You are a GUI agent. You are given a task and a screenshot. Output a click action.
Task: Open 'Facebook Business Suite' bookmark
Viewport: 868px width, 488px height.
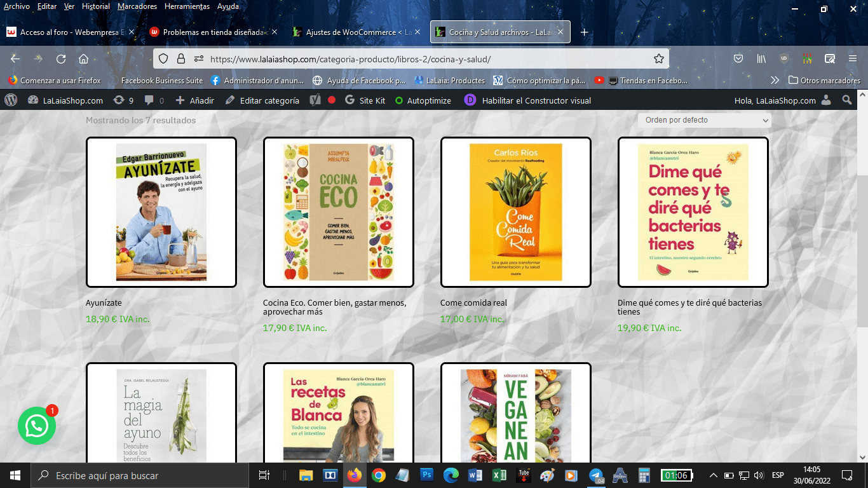coord(162,80)
